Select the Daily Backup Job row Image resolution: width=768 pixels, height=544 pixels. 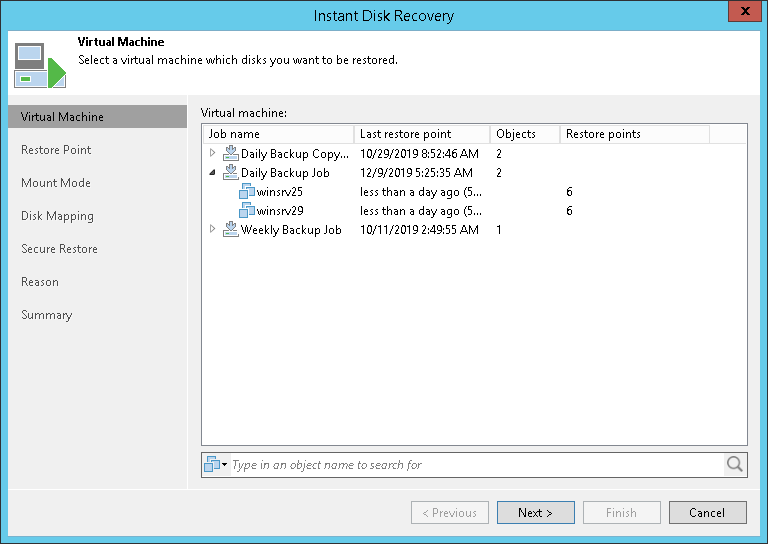[x=474, y=173]
